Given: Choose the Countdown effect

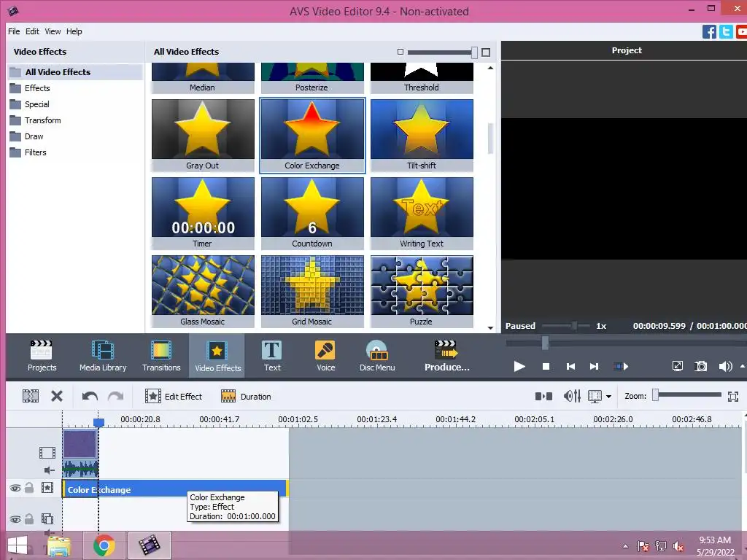Looking at the screenshot, I should pos(312,214).
